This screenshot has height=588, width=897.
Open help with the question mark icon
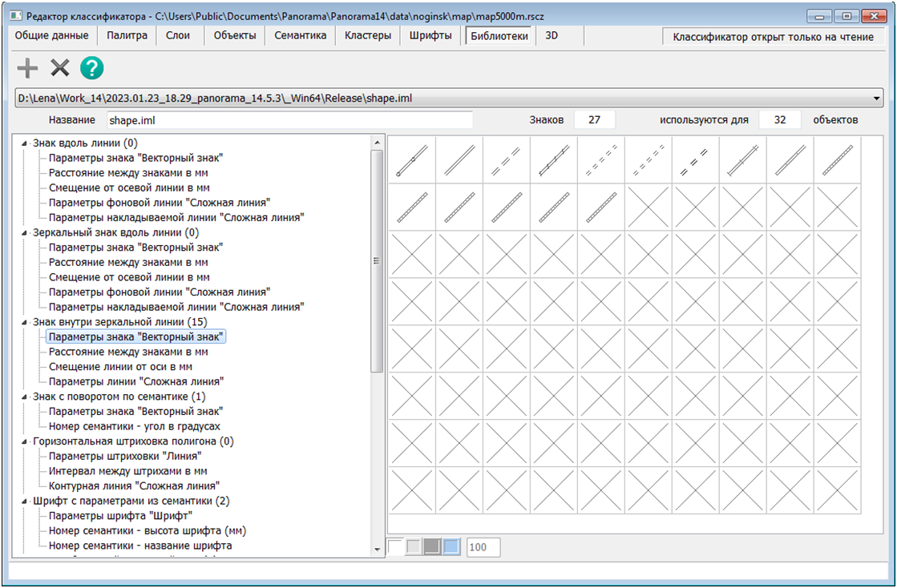click(x=92, y=68)
